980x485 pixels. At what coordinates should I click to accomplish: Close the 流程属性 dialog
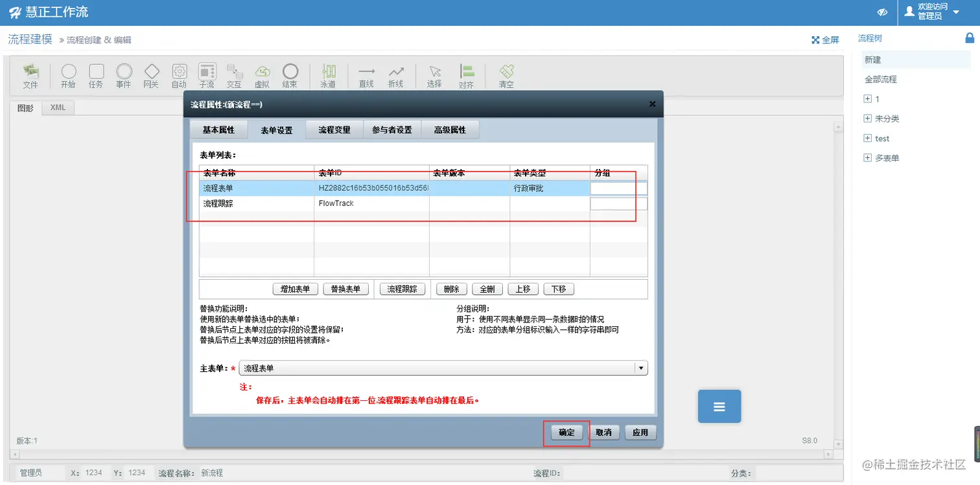pos(652,104)
